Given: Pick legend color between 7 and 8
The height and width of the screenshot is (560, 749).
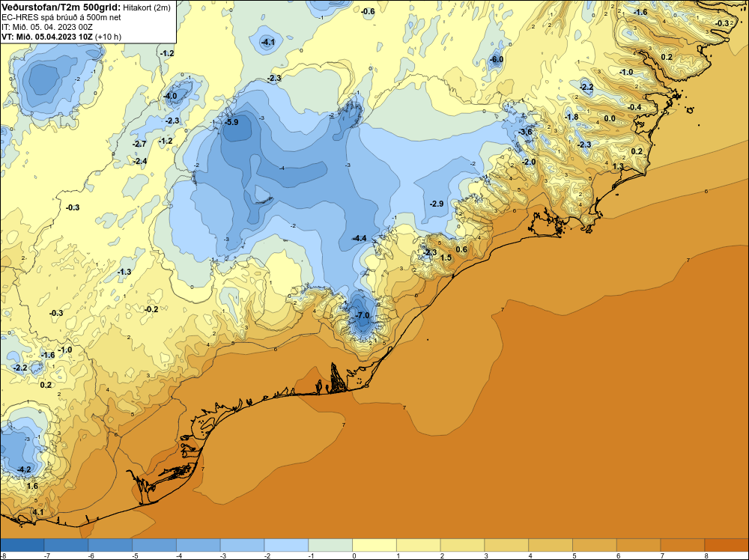Looking at the screenshot, I should pyautogui.click(x=682, y=545).
